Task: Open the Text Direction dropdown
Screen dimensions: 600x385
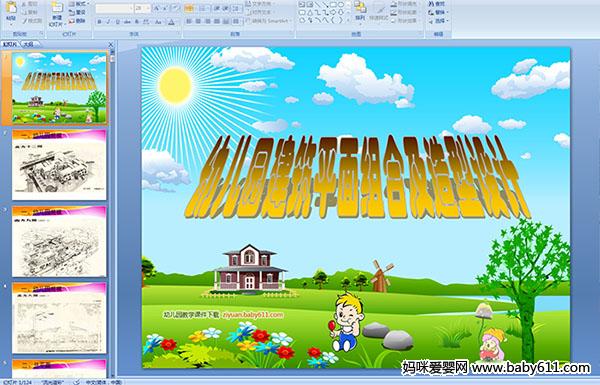Action: pyautogui.click(x=260, y=4)
